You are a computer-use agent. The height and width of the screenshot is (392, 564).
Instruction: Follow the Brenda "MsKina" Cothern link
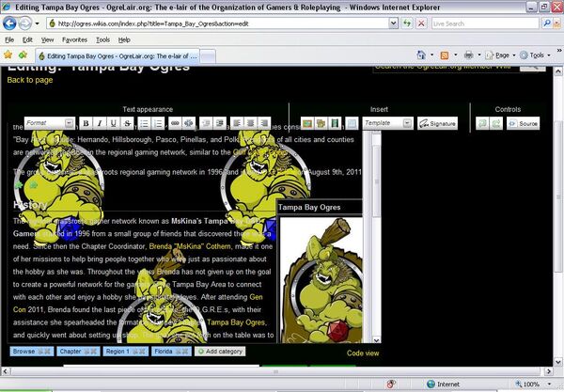(x=190, y=246)
